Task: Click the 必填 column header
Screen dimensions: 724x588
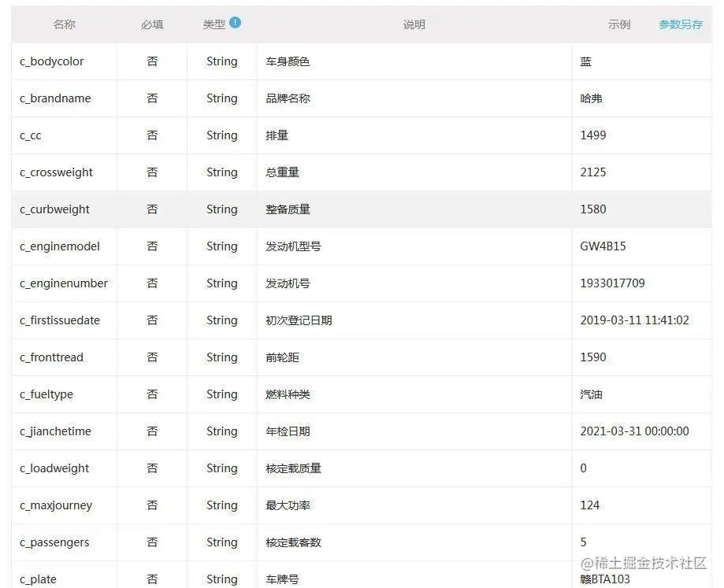Action: pos(152,24)
